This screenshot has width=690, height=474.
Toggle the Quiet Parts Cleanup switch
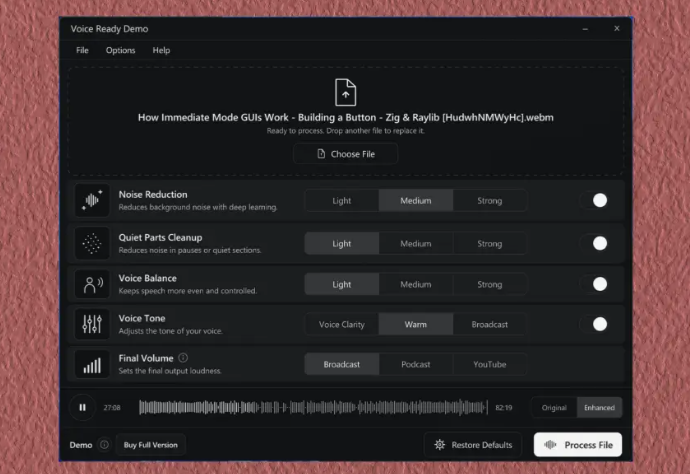coord(595,243)
